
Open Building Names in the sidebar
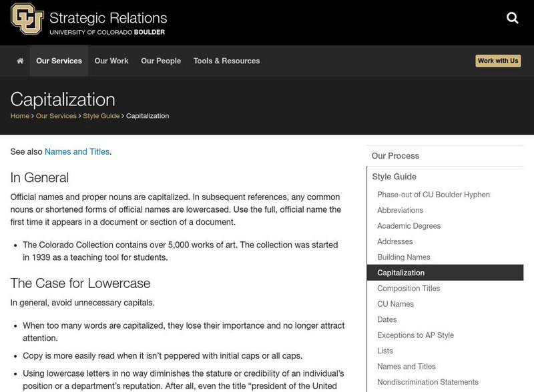pyautogui.click(x=404, y=257)
